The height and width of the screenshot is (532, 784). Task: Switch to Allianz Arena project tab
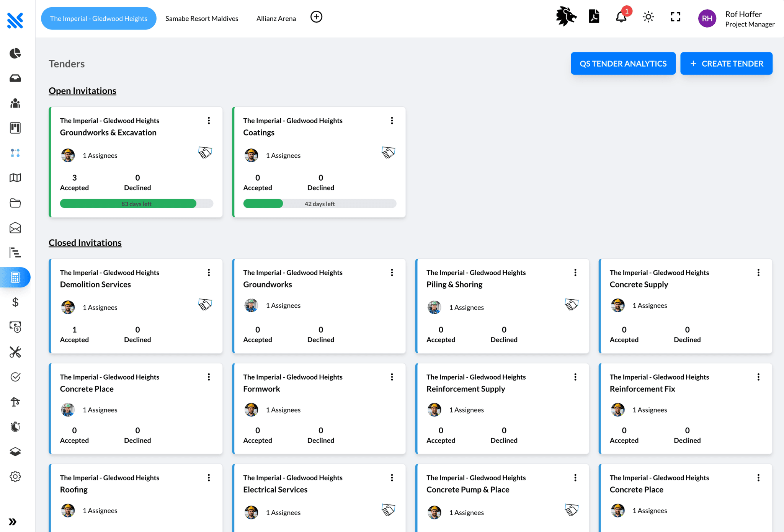pyautogui.click(x=276, y=18)
